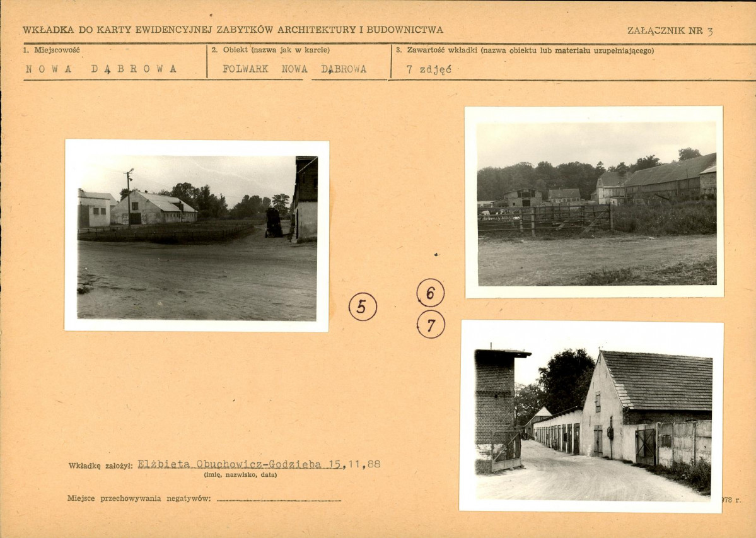Select the NOWA DĄBROWA locality value
The image size is (756, 538).
[x=102, y=69]
